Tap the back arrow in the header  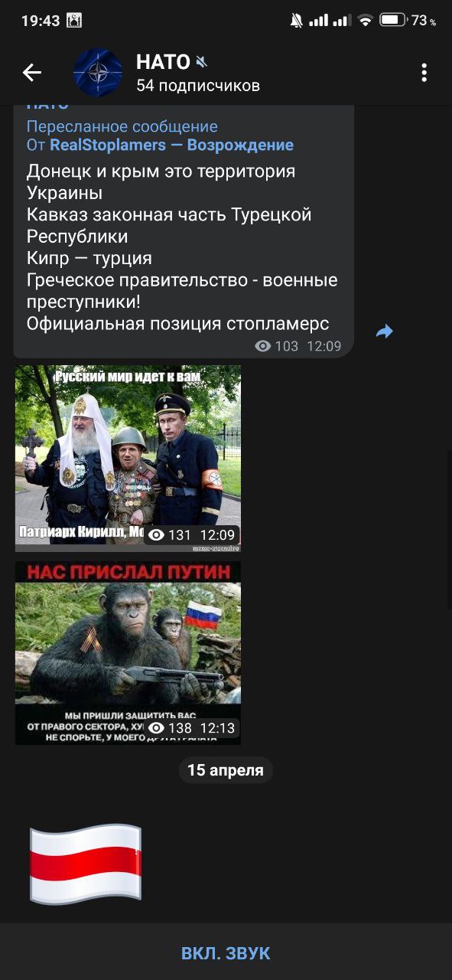tap(31, 73)
